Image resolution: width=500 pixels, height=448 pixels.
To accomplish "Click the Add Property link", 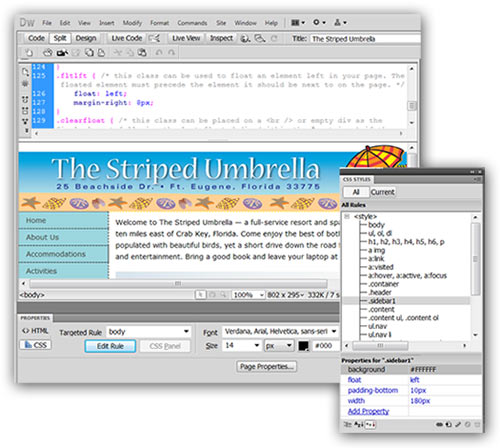I will 368,411.
